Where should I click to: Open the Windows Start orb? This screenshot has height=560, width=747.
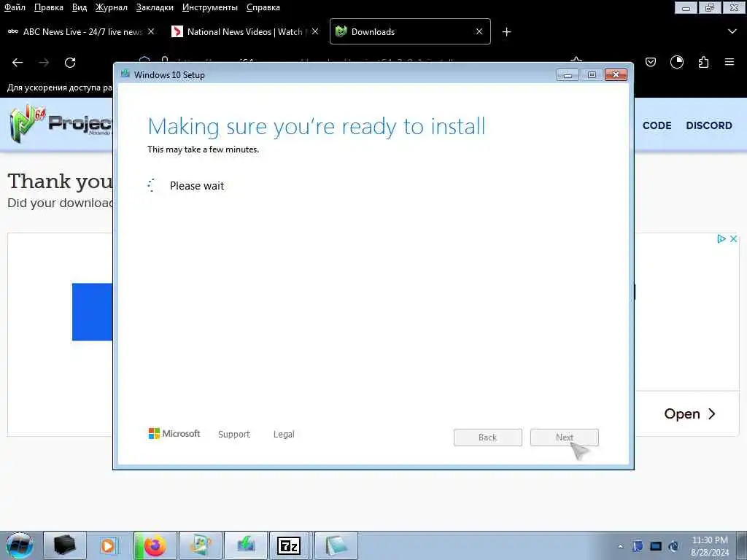click(20, 545)
